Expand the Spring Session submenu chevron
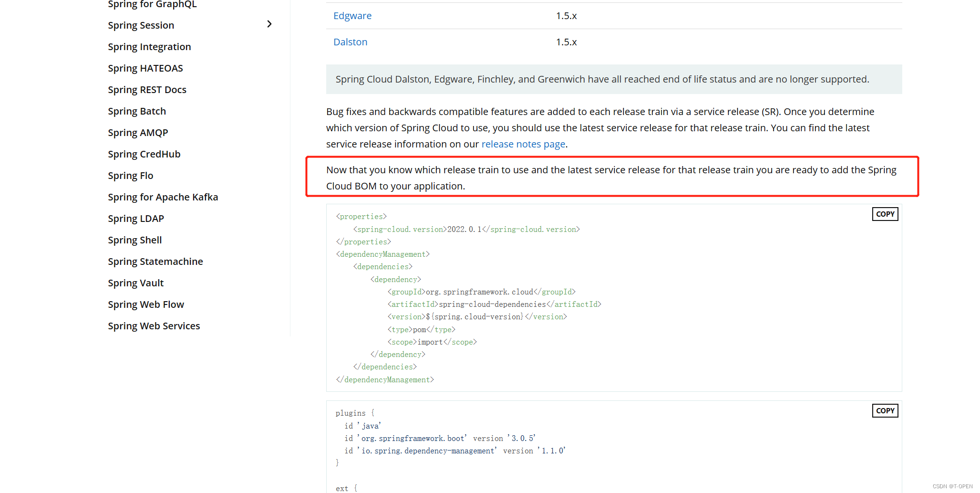Screen dimensions: 980x493 (269, 24)
